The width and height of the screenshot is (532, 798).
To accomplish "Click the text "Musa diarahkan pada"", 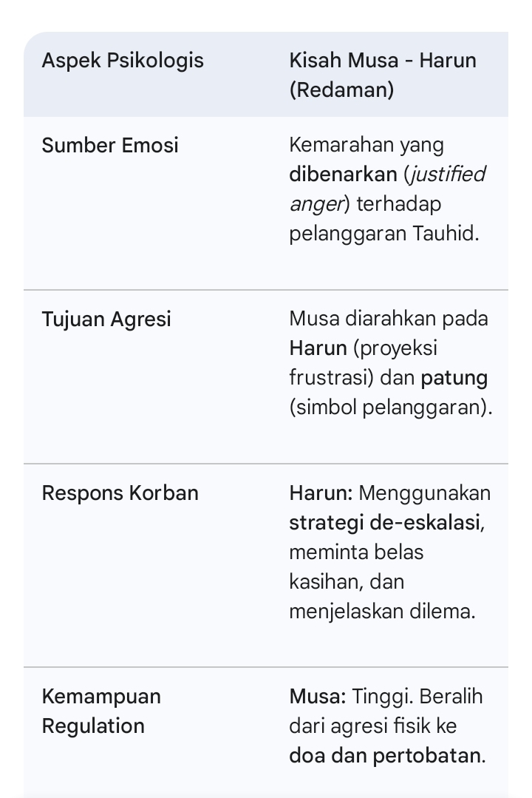I will pyautogui.click(x=389, y=319).
